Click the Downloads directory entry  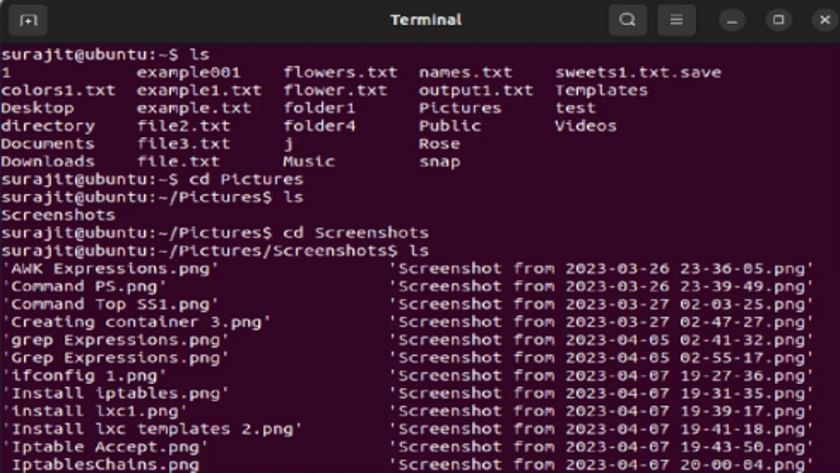[x=48, y=161]
